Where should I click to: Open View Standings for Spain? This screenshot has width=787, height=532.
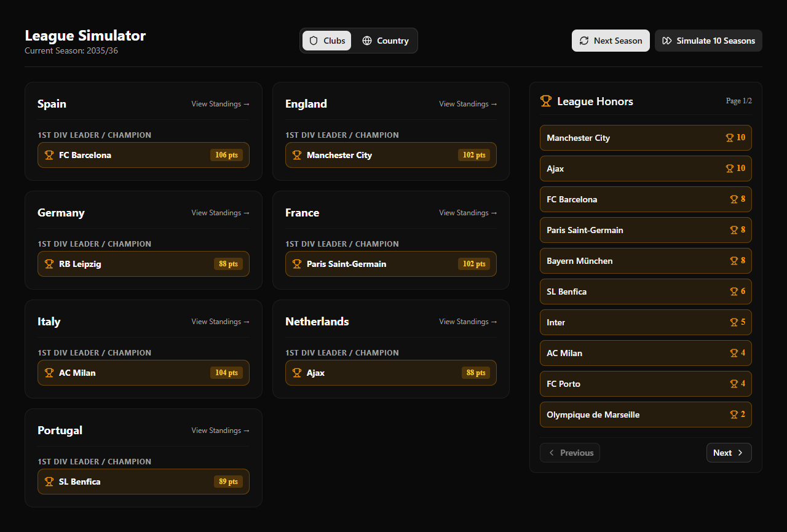221,104
